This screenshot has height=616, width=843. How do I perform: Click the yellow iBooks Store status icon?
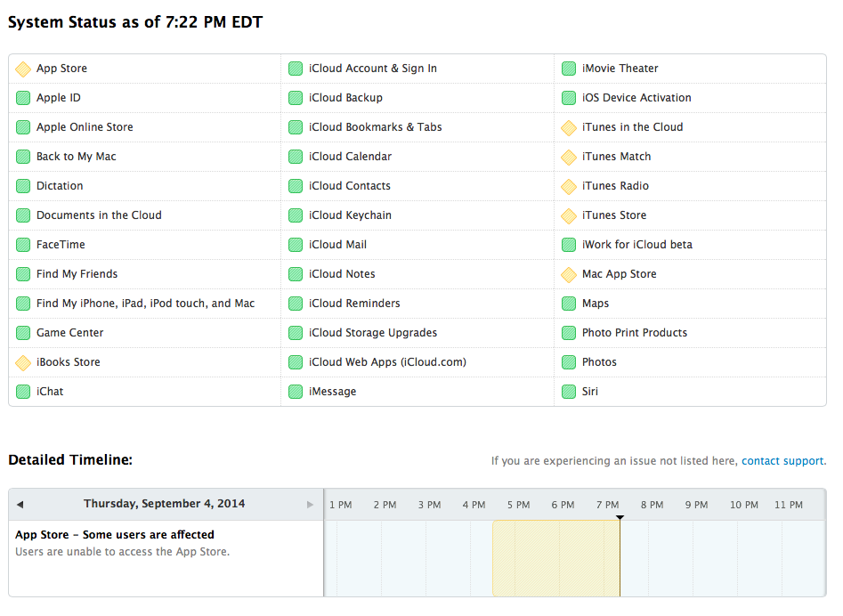(x=23, y=362)
